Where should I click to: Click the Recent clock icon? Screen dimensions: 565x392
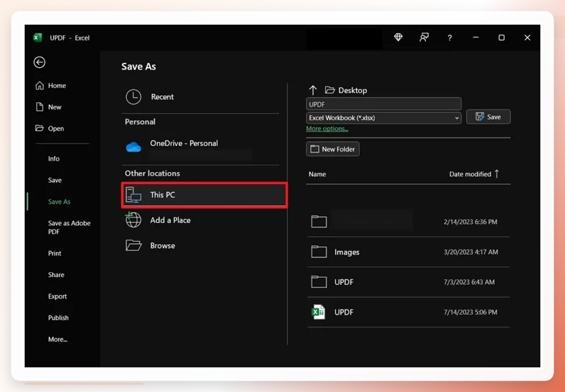[x=134, y=96]
